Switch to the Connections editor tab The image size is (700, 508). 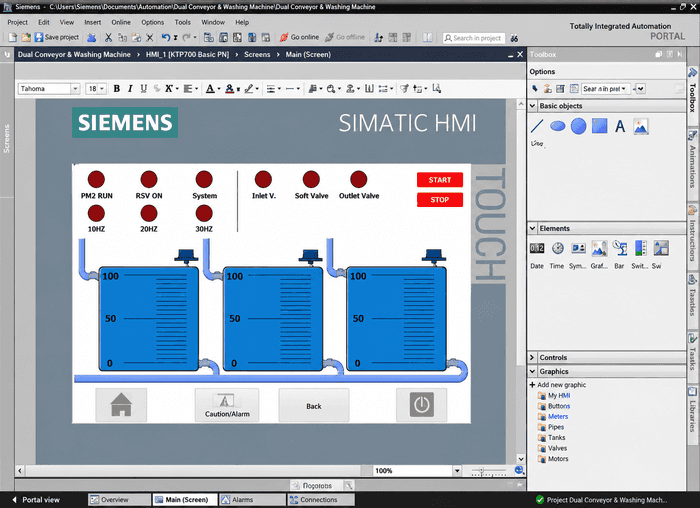pyautogui.click(x=321, y=500)
